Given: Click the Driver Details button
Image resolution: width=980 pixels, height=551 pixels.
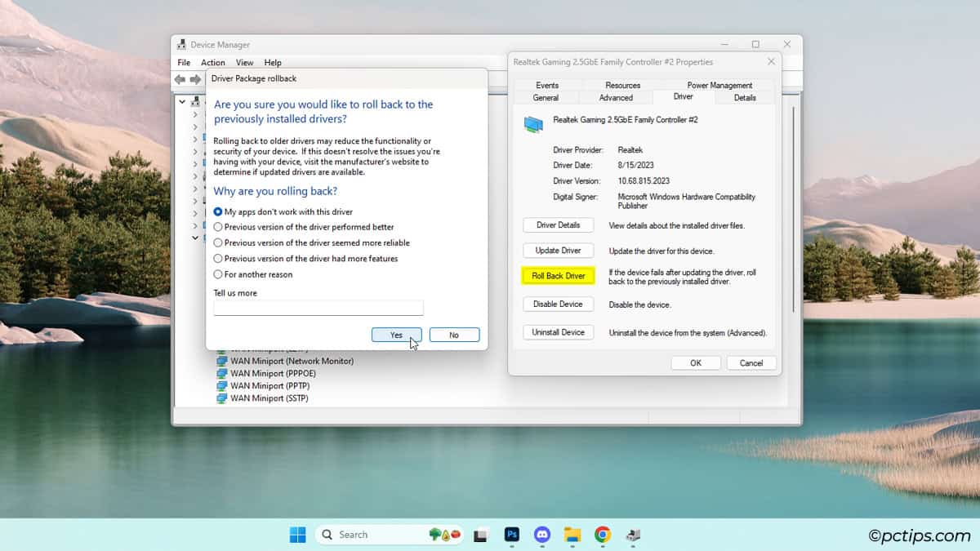Looking at the screenshot, I should coord(558,224).
